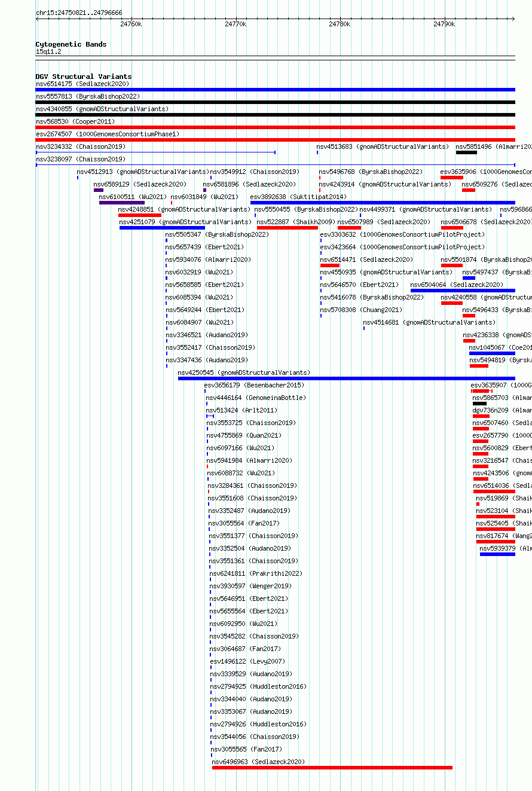
Task: Click the nsv6514175 (Sedlazeck2020) blue variant bar
Action: 275,90
